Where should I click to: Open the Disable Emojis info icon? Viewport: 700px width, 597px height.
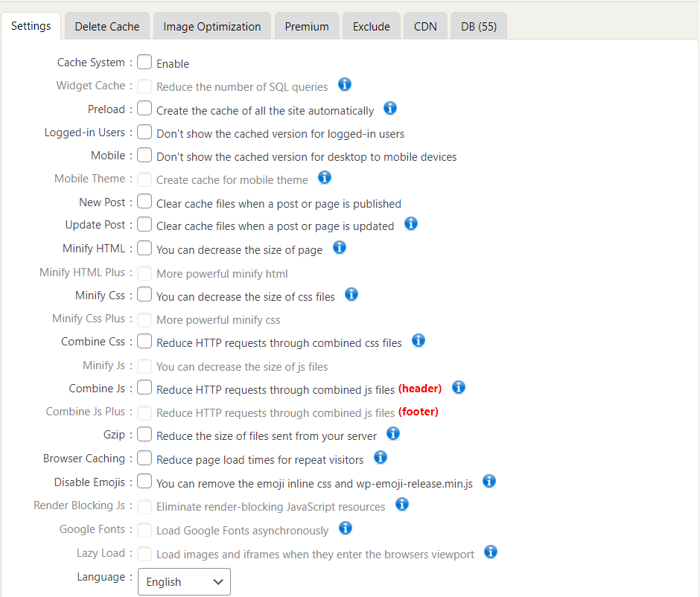click(489, 482)
